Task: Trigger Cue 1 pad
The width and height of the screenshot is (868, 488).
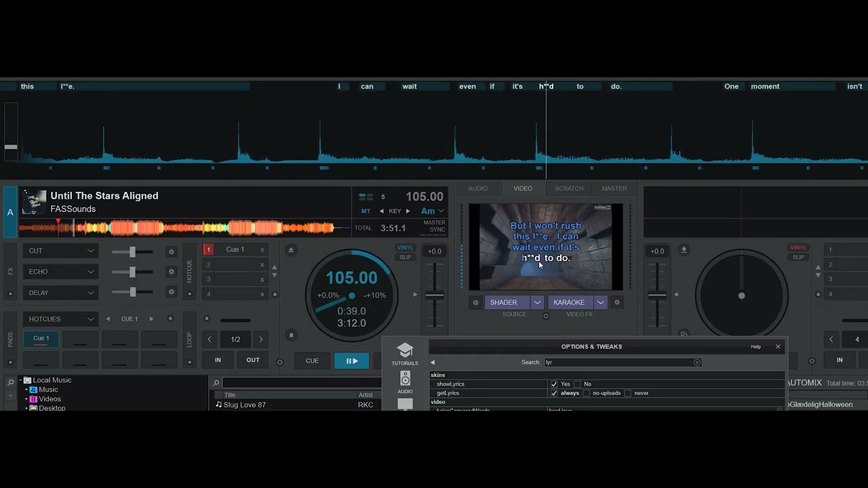Action: point(41,338)
